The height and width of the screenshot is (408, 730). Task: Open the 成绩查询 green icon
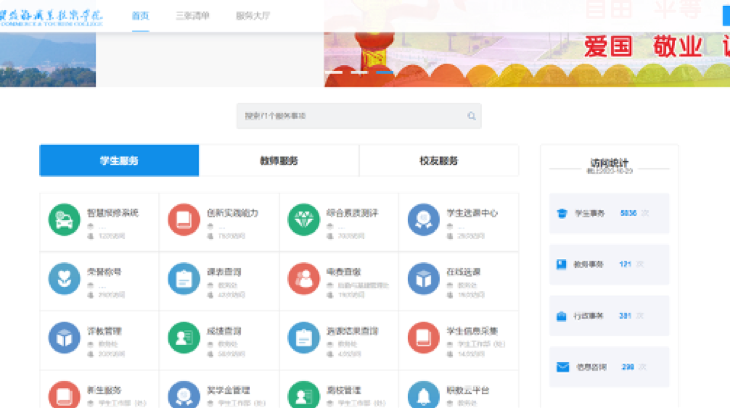tap(184, 337)
